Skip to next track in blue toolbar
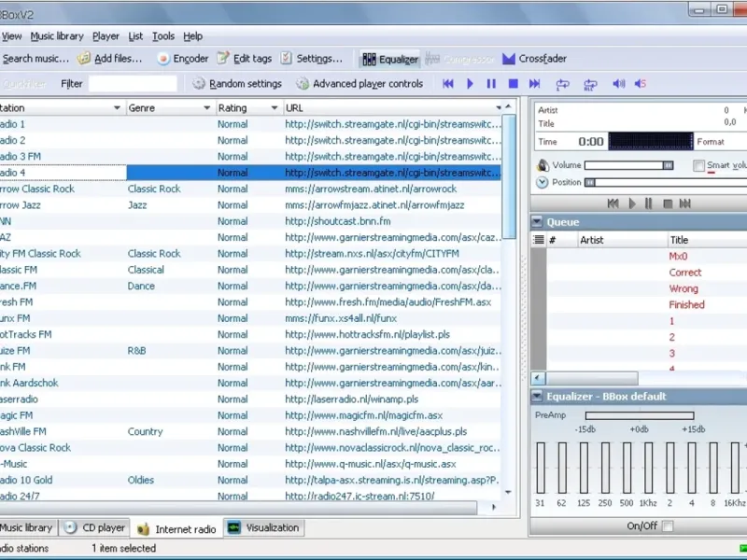This screenshot has width=747, height=560. (x=534, y=84)
